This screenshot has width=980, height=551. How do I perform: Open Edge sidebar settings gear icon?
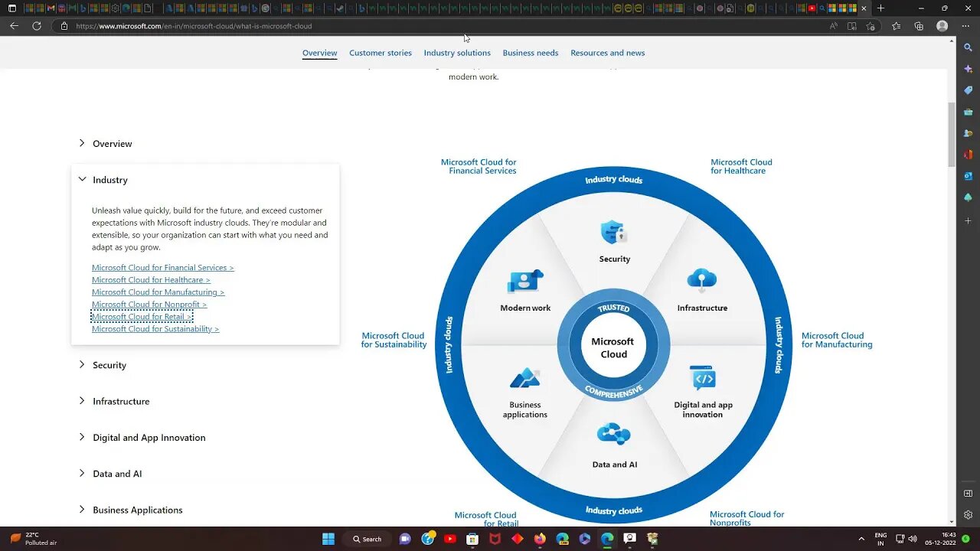tap(968, 515)
